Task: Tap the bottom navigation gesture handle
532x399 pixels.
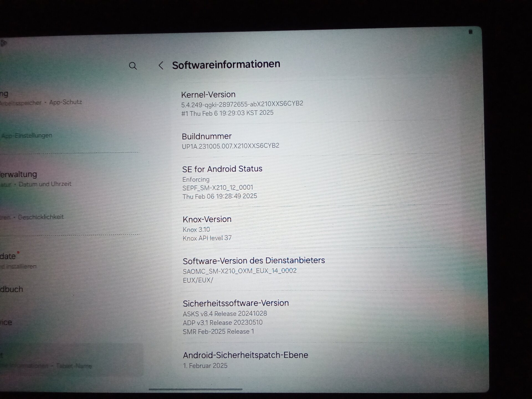Action: [195, 389]
